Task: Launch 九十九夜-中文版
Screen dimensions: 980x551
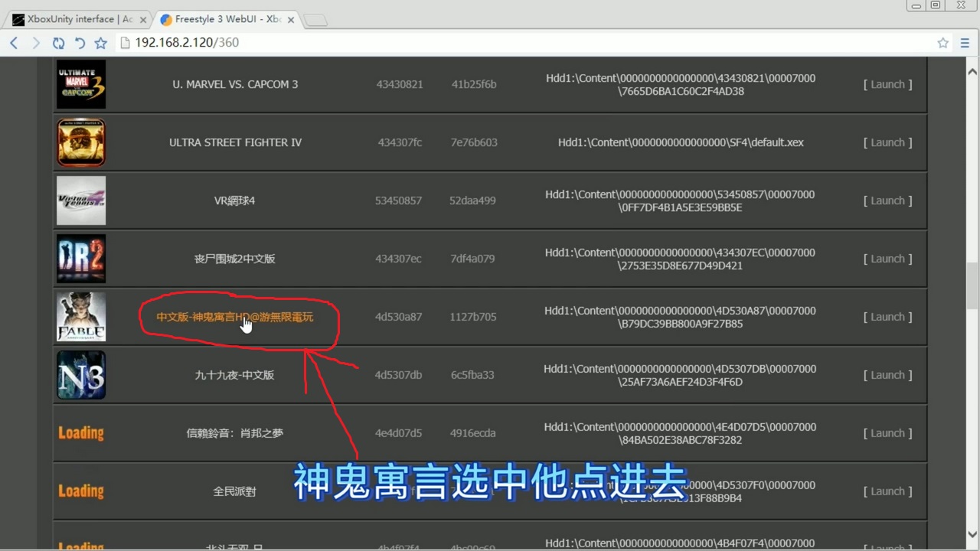Action: point(887,375)
